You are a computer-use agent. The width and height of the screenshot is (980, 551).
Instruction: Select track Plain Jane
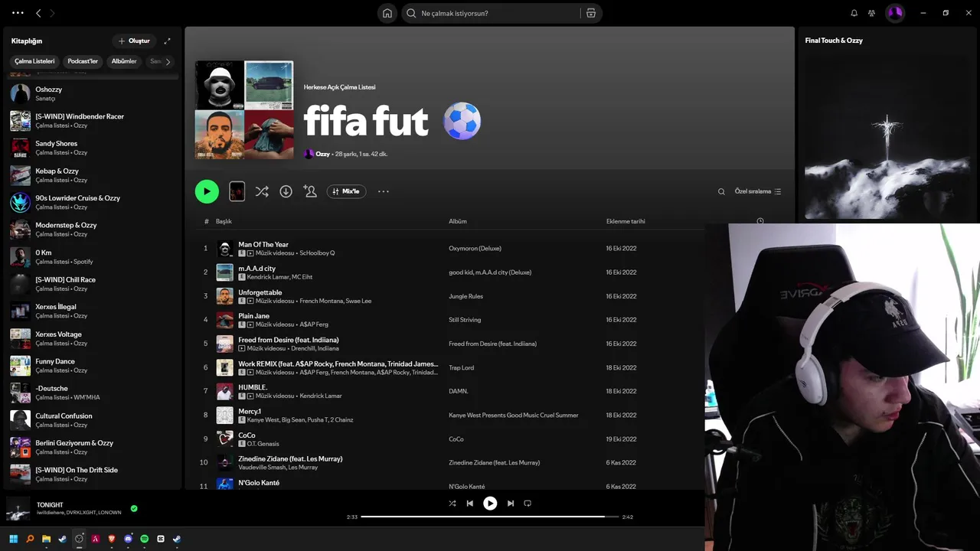point(253,316)
